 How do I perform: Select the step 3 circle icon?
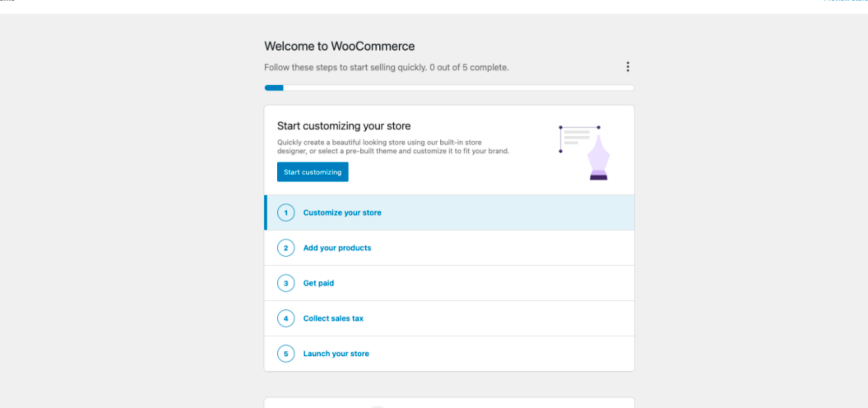click(286, 283)
